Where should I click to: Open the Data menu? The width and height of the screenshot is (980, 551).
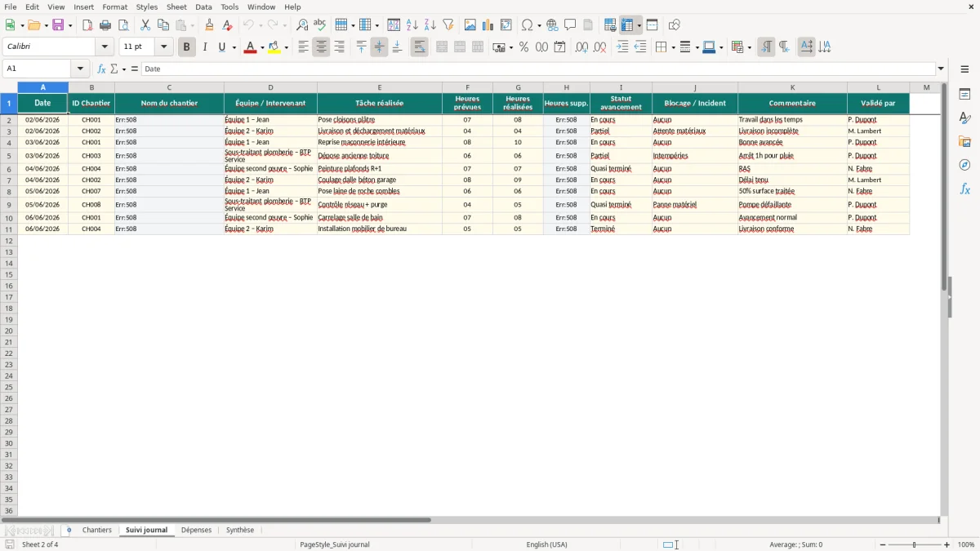click(x=203, y=7)
